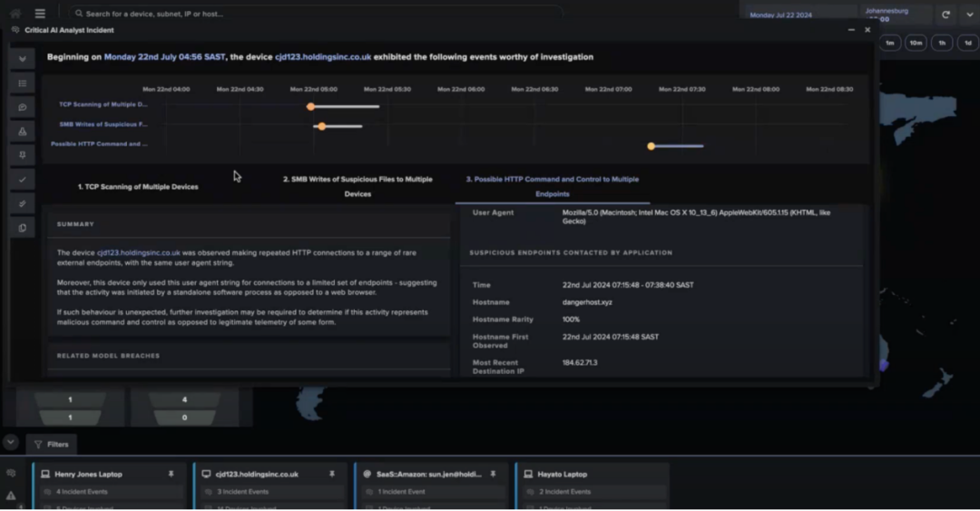
Task: Select TCP Scanning of Multiple D... timeline label
Action: pos(103,104)
